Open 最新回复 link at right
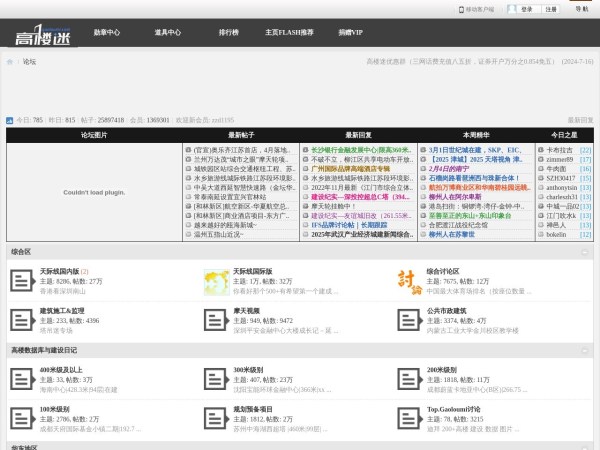The height and width of the screenshot is (450, 600). click(x=580, y=120)
